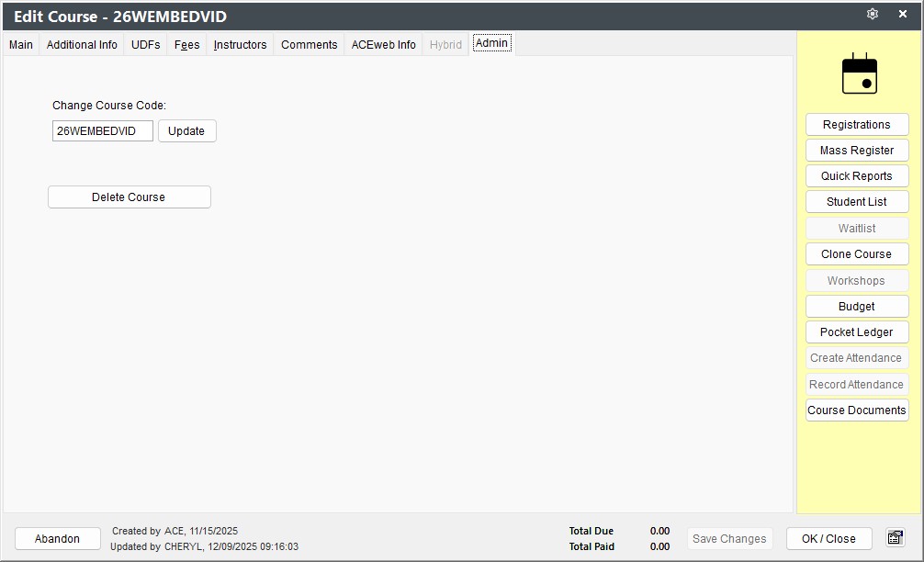This screenshot has width=924, height=562.
Task: Click the Change Course Code input field
Action: point(103,130)
